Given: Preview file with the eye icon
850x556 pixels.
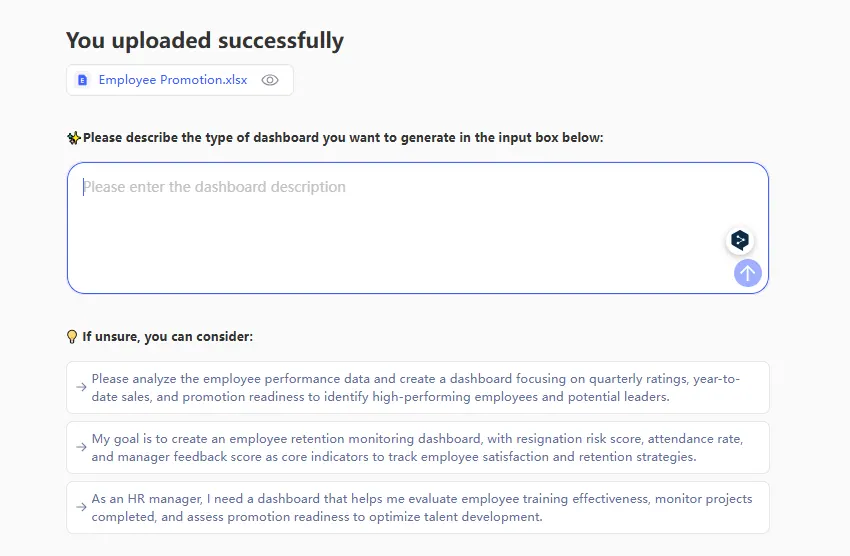Looking at the screenshot, I should pos(270,80).
